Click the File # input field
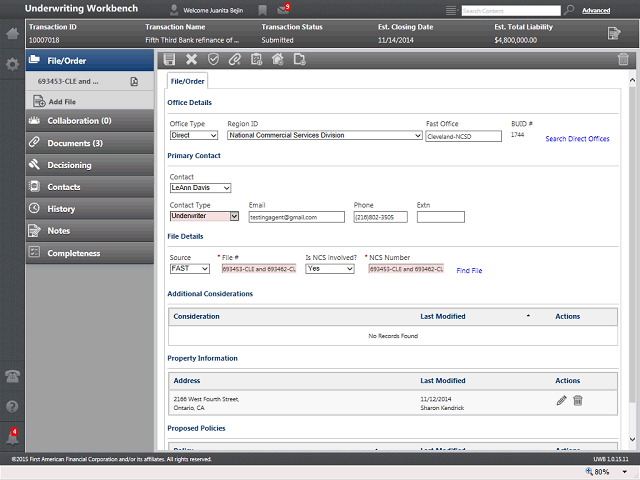640x480 pixels. tap(259, 269)
